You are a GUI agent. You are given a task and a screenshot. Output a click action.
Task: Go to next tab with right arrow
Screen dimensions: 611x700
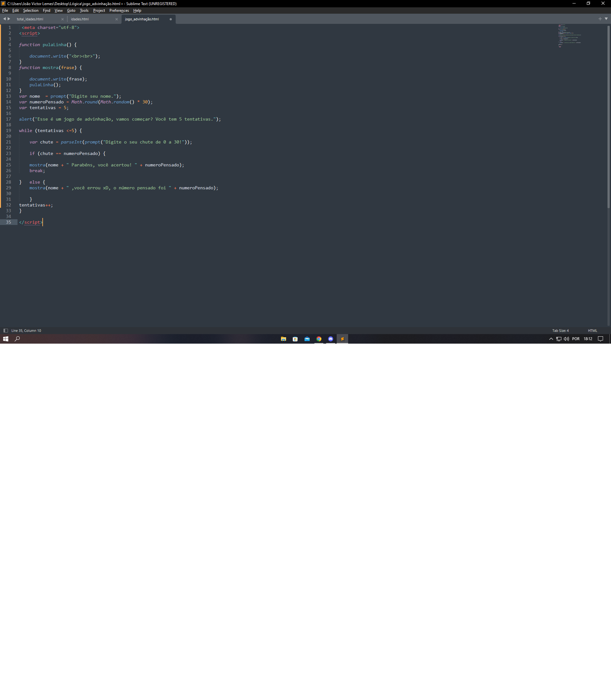9,19
